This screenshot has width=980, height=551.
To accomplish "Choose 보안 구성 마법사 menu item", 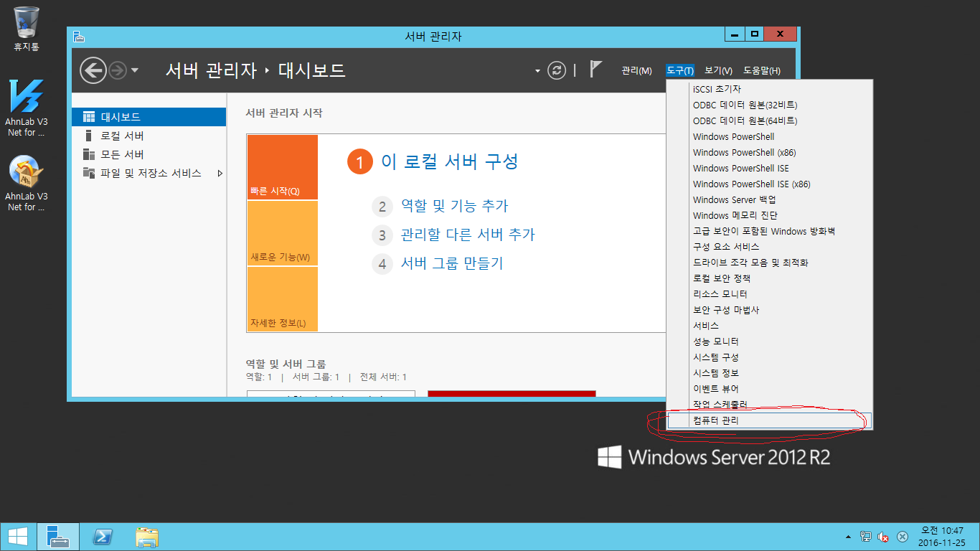I will [770, 311].
